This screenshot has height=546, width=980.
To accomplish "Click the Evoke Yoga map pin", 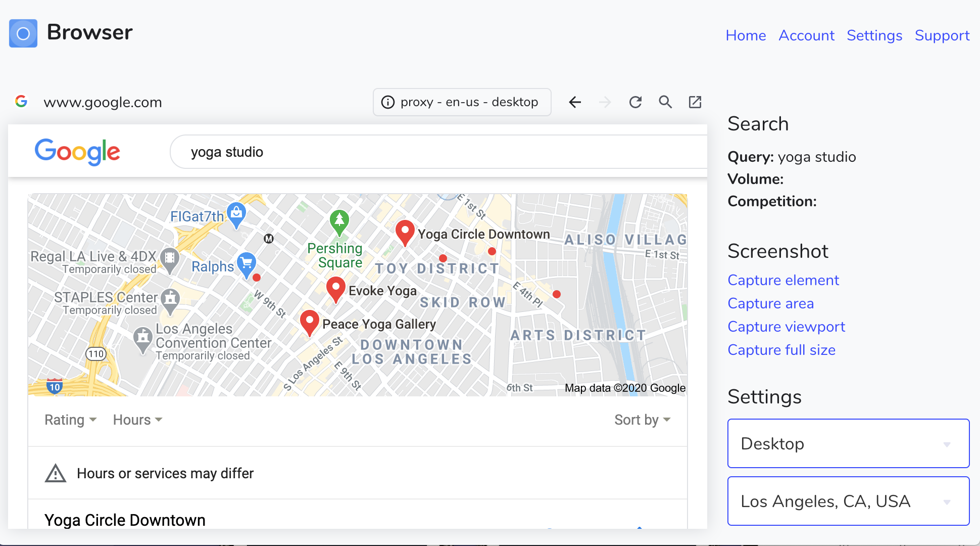I will tap(335, 290).
